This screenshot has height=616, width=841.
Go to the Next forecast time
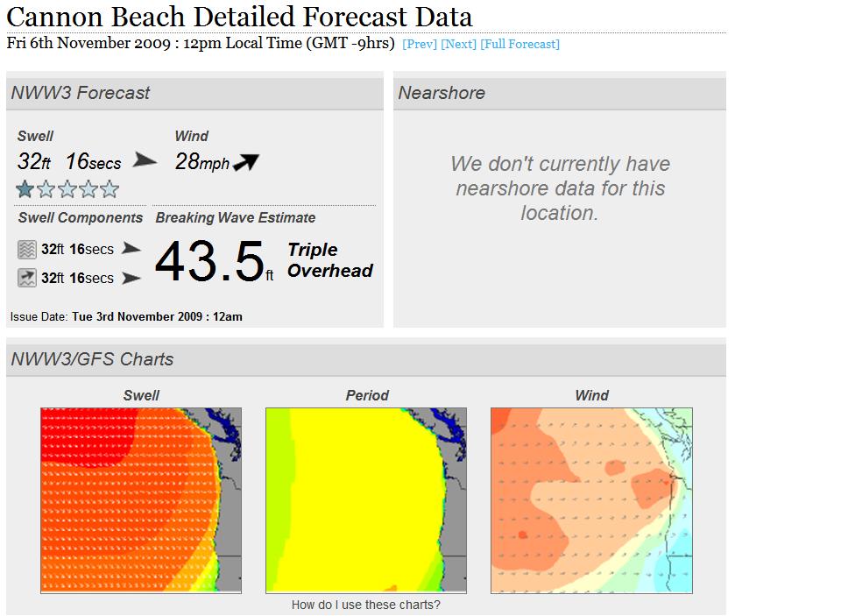tap(458, 44)
